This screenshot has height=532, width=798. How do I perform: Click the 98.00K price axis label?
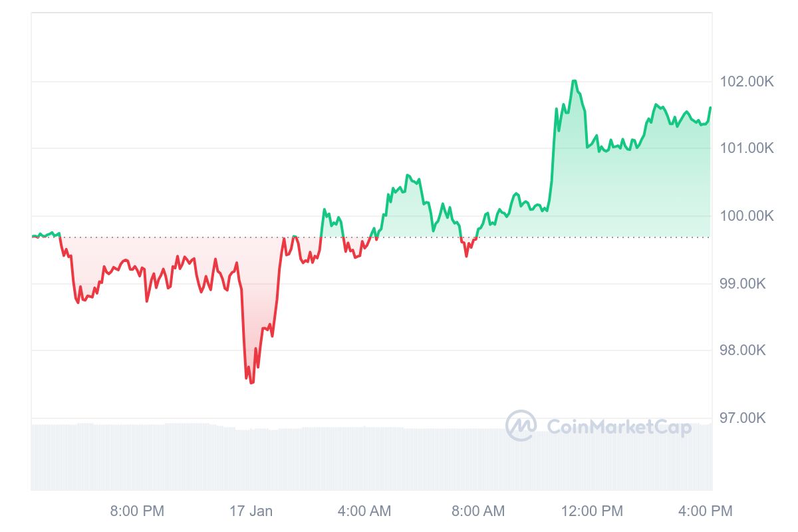pyautogui.click(x=743, y=350)
